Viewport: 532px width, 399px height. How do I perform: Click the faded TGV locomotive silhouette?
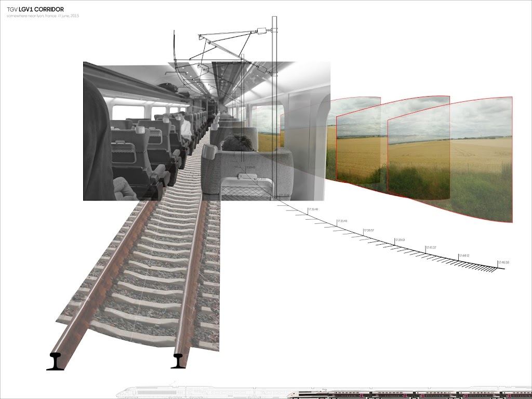point(151,393)
